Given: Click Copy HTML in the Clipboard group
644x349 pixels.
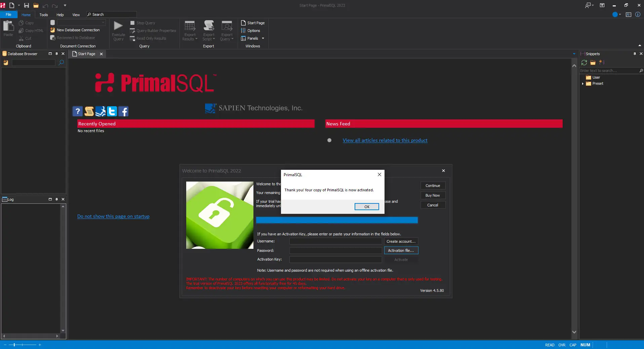Looking at the screenshot, I should point(31,31).
